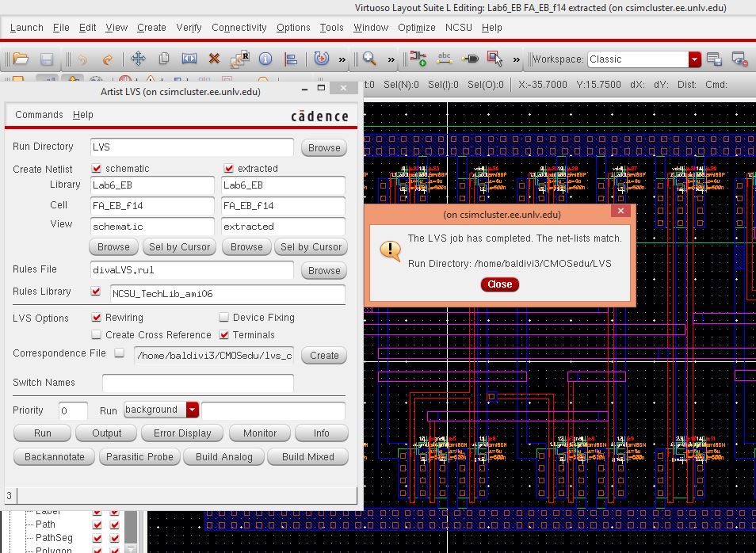The width and height of the screenshot is (756, 553).
Task: Click the Rules File input field
Action: pos(192,270)
